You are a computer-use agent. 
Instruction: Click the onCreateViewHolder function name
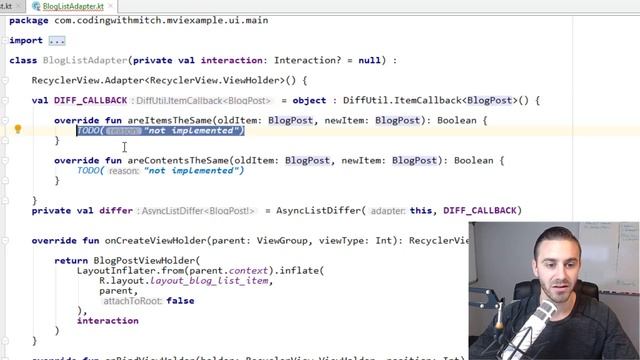(156, 240)
